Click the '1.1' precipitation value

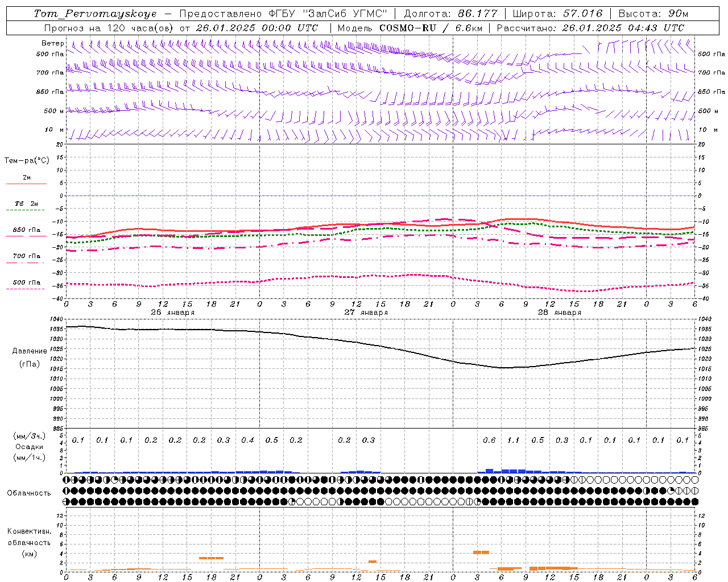click(514, 440)
